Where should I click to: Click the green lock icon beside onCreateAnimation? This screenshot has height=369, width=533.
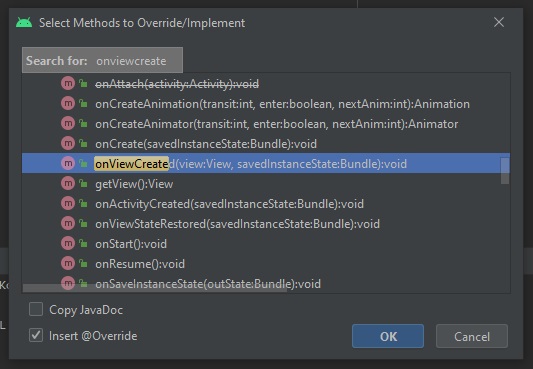pyautogui.click(x=83, y=103)
